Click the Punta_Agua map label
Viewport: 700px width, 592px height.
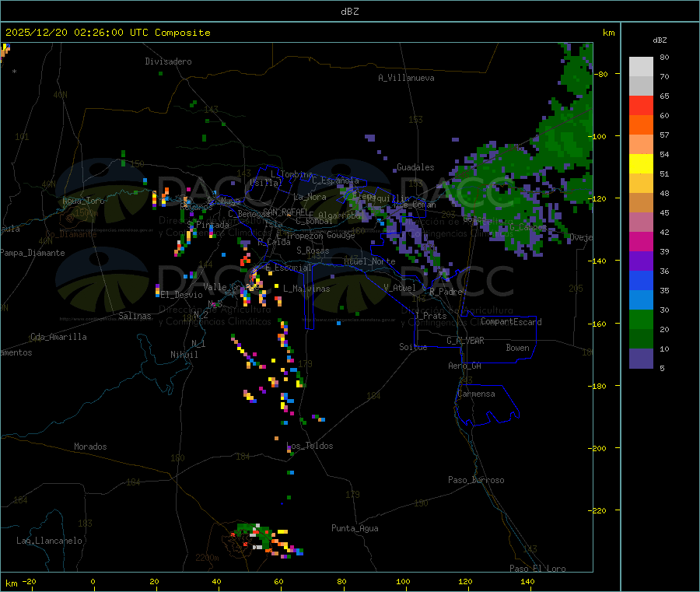click(355, 528)
